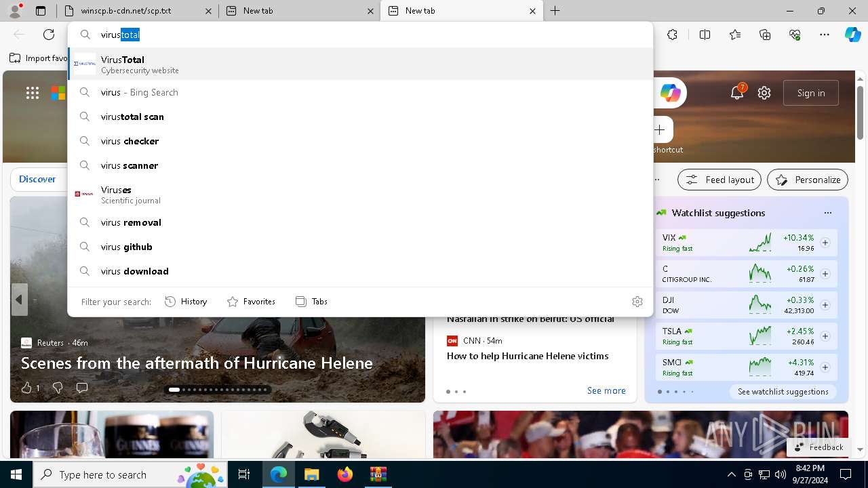
Task: Open the profile avatar icon
Action: coord(15,10)
